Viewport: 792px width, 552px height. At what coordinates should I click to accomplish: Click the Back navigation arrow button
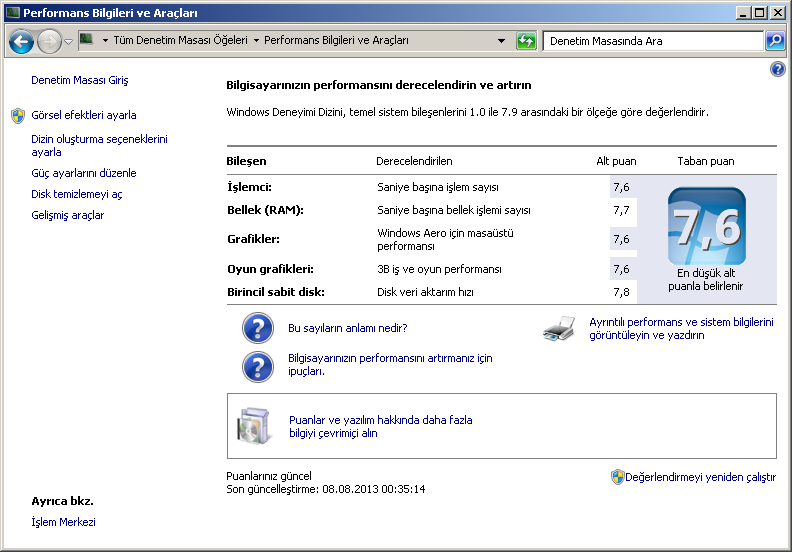click(22, 41)
